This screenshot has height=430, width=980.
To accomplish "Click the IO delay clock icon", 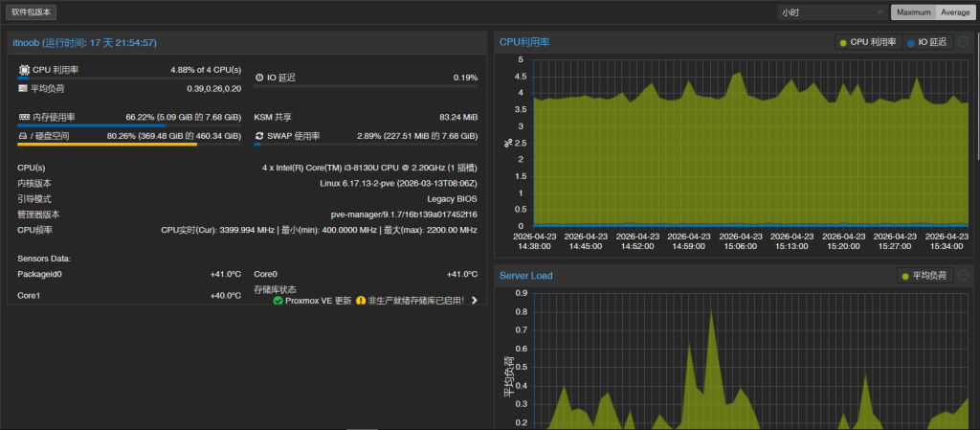I will (x=259, y=77).
